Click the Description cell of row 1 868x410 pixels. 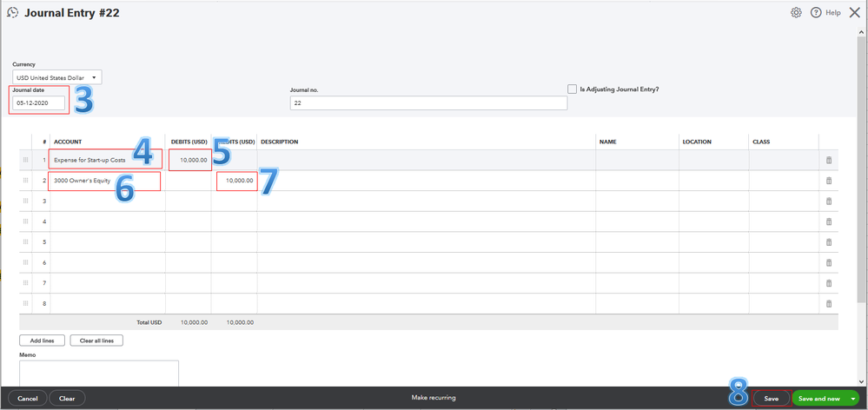(x=427, y=160)
